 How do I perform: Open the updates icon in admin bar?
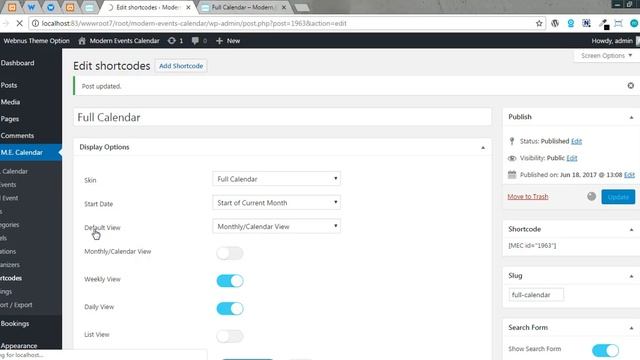click(x=172, y=41)
